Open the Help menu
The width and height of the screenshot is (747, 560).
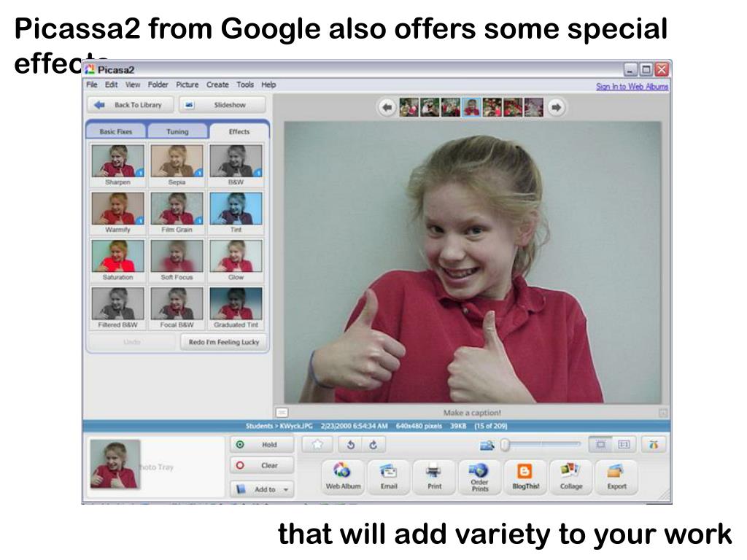tap(268, 85)
